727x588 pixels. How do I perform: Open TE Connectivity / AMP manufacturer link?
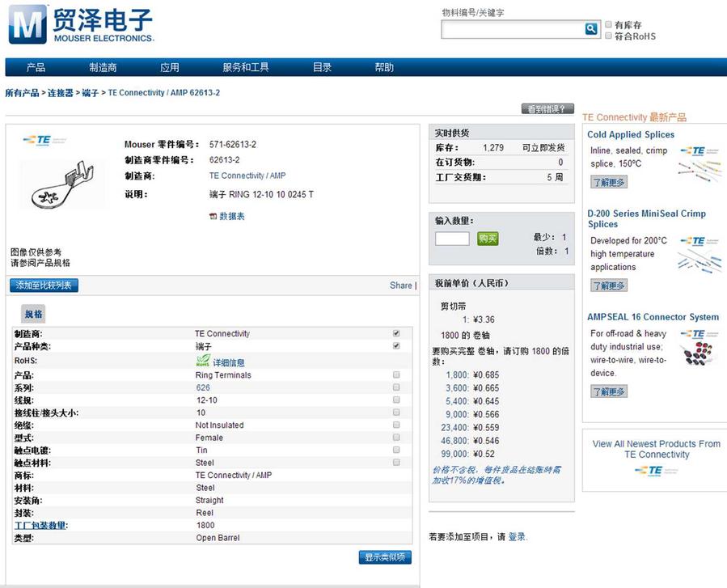(x=247, y=176)
